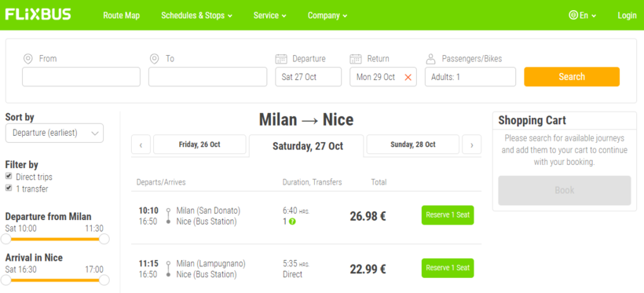Click the globe language icon
This screenshot has height=293, width=644.
tap(573, 16)
